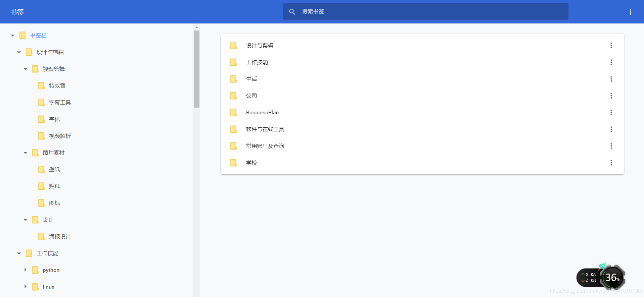This screenshot has width=644, height=297.
Task: Expand the python tree node
Action: [25, 270]
